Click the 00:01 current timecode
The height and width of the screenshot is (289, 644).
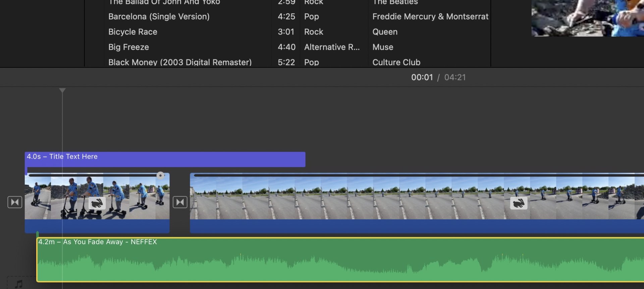422,77
